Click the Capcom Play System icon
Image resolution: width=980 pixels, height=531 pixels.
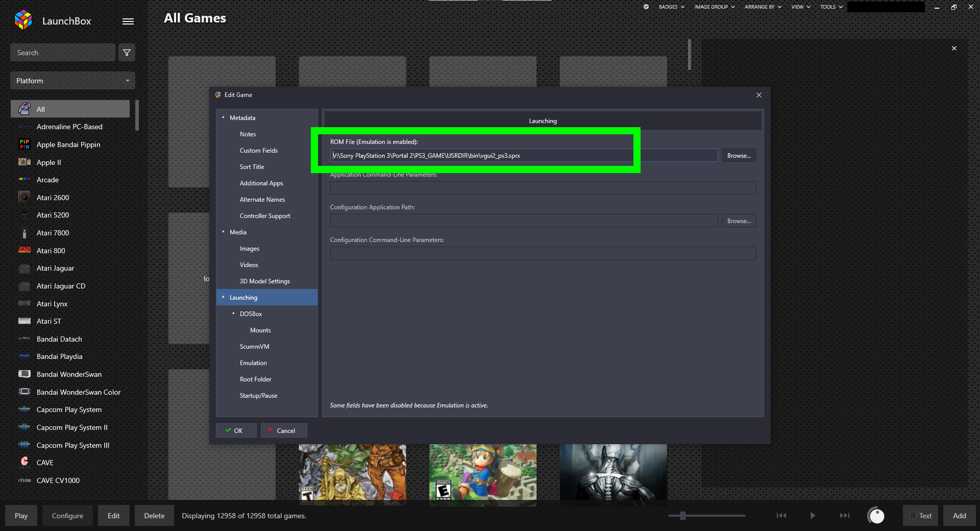(24, 409)
